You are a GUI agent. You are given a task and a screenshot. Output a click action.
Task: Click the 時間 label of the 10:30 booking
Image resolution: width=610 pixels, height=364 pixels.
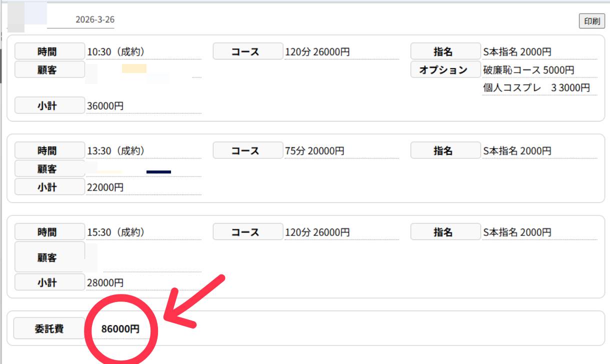(x=49, y=51)
